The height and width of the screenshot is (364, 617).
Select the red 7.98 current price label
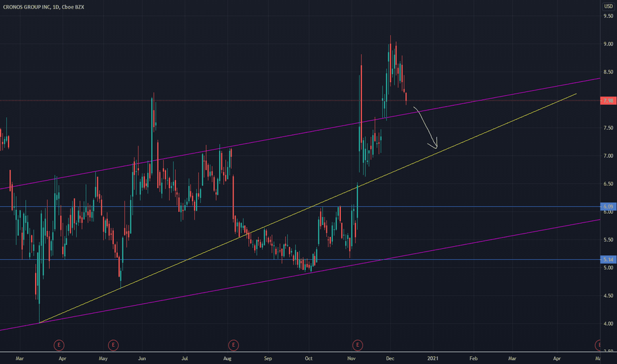pos(608,101)
